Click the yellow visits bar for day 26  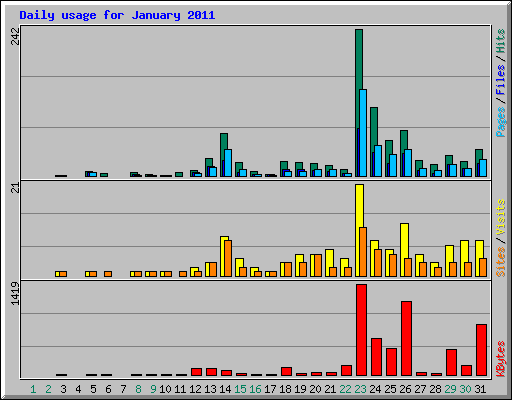point(404,240)
